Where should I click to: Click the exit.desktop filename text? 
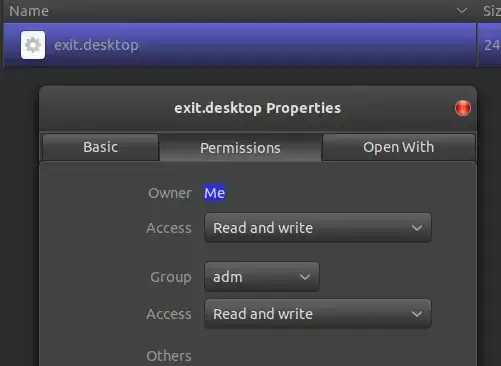(x=96, y=45)
